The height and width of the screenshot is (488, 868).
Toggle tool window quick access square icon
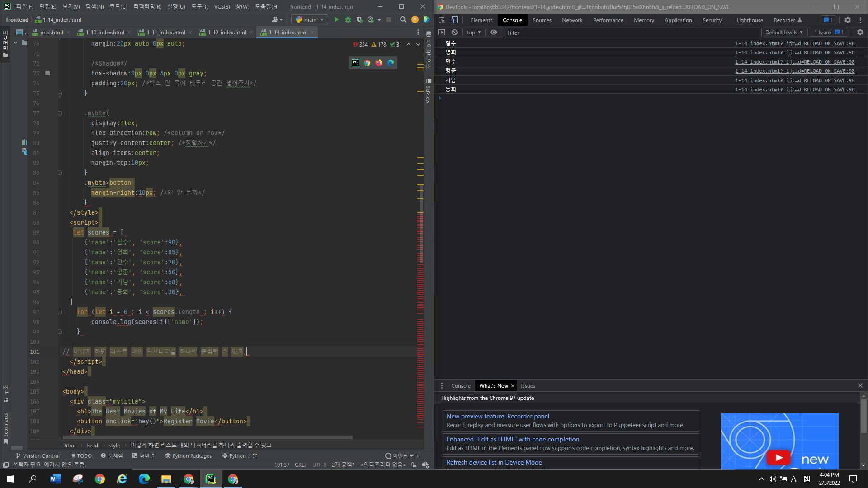[5, 465]
